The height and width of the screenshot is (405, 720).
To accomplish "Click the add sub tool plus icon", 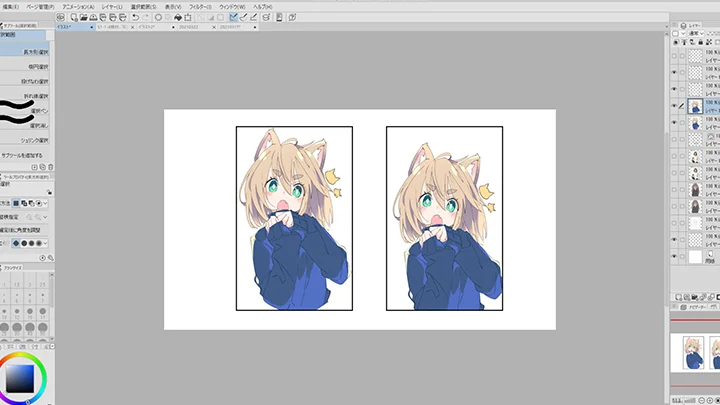I will [34, 167].
